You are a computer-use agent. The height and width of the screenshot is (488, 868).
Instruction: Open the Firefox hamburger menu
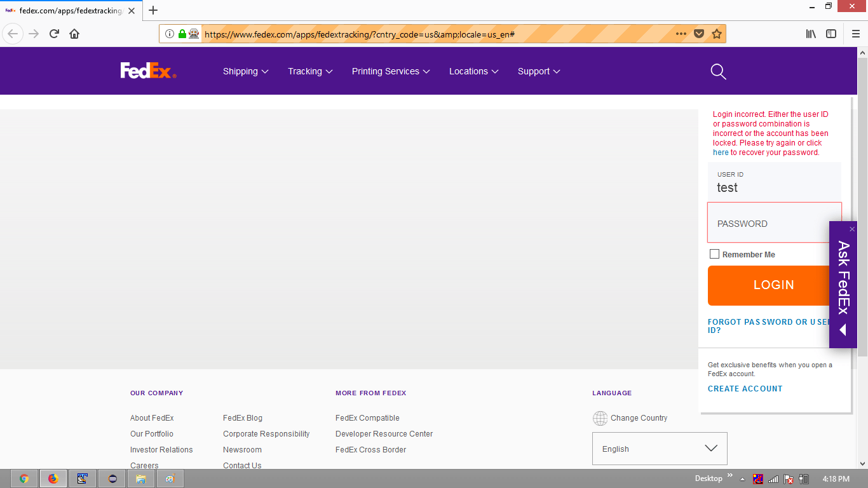click(x=856, y=34)
